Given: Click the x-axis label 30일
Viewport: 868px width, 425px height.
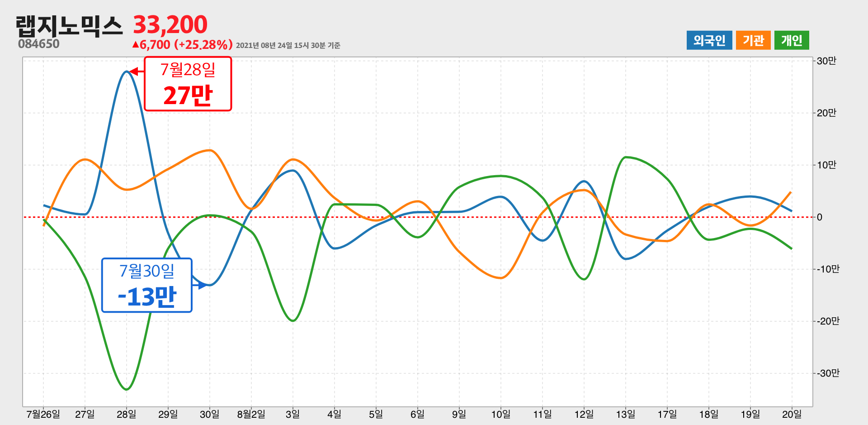Looking at the screenshot, I should point(210,414).
